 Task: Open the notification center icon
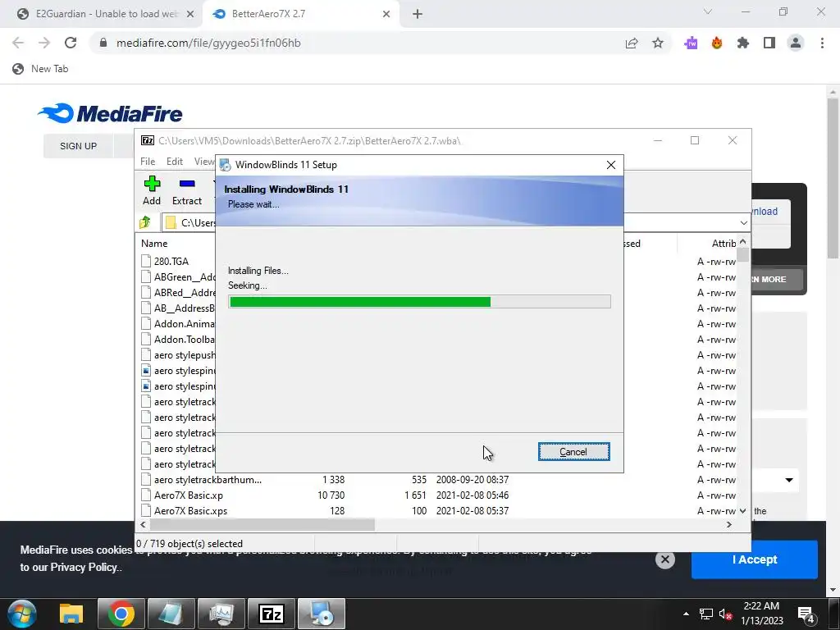click(806, 614)
